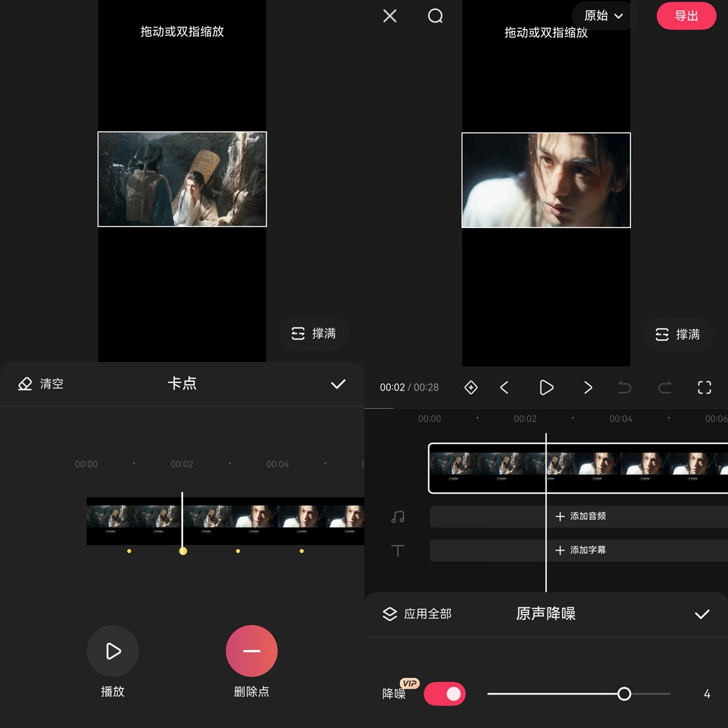Click the music note icon beside audio track
The height and width of the screenshot is (728, 728).
(x=397, y=516)
